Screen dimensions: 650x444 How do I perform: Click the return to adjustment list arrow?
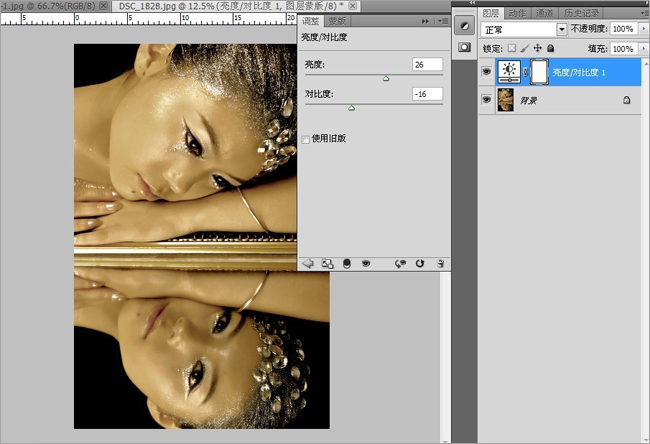point(308,263)
